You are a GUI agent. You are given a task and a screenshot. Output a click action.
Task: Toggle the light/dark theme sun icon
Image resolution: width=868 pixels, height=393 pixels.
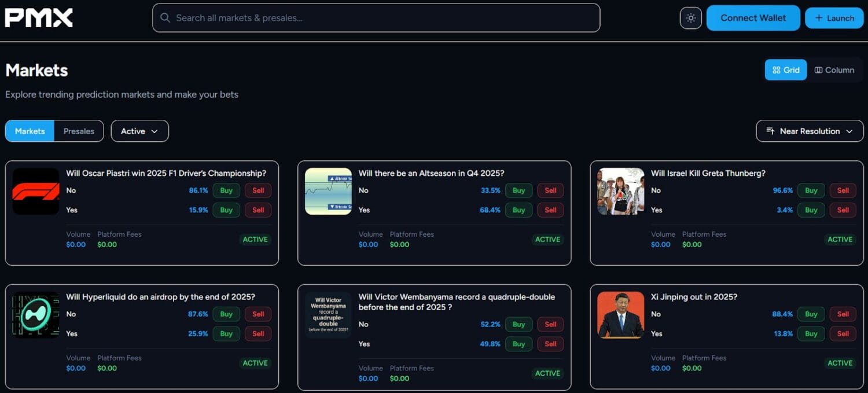click(x=690, y=18)
